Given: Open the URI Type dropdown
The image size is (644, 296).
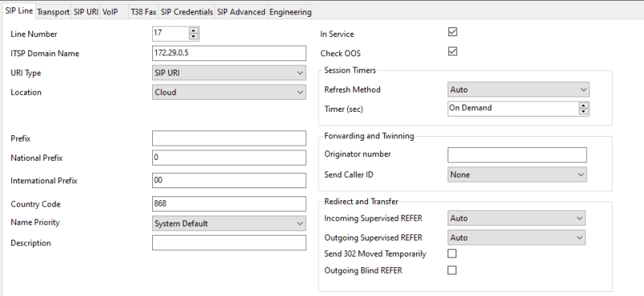Looking at the screenshot, I should (x=229, y=72).
